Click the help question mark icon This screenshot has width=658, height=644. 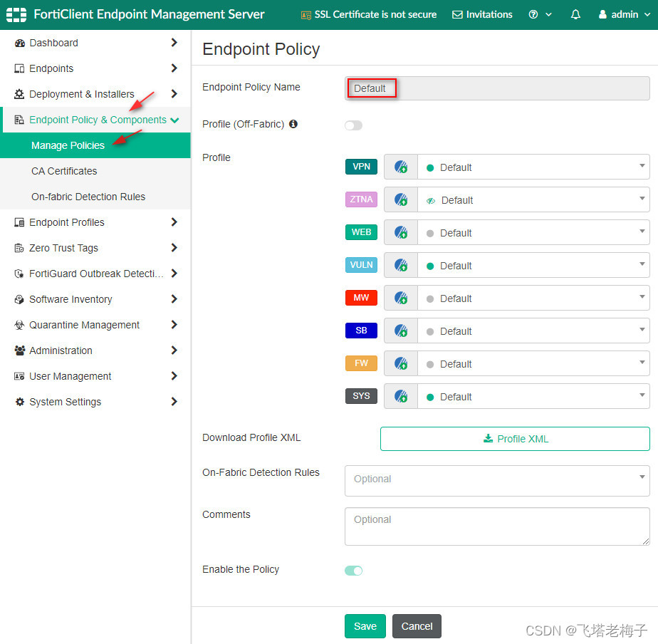coord(533,15)
